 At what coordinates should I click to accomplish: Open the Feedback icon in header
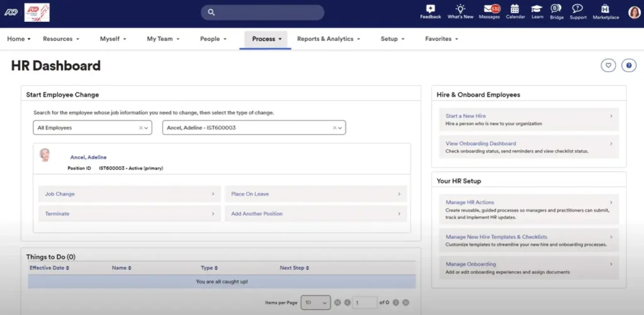pos(430,9)
